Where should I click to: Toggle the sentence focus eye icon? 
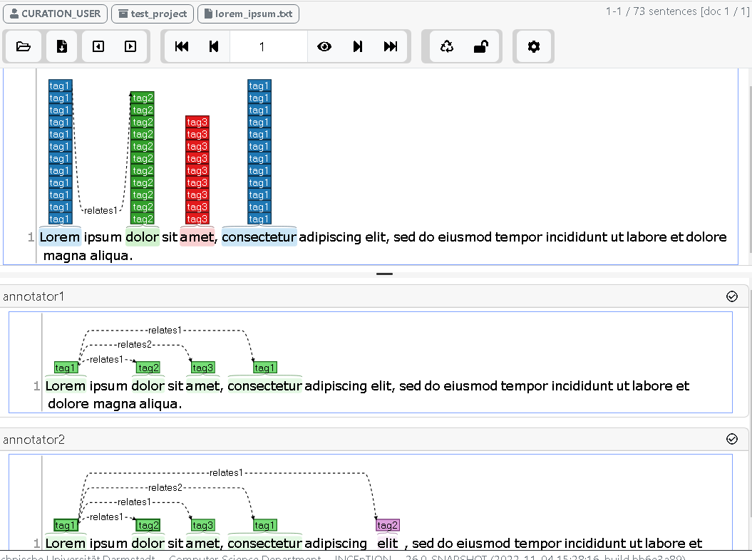pyautogui.click(x=324, y=46)
